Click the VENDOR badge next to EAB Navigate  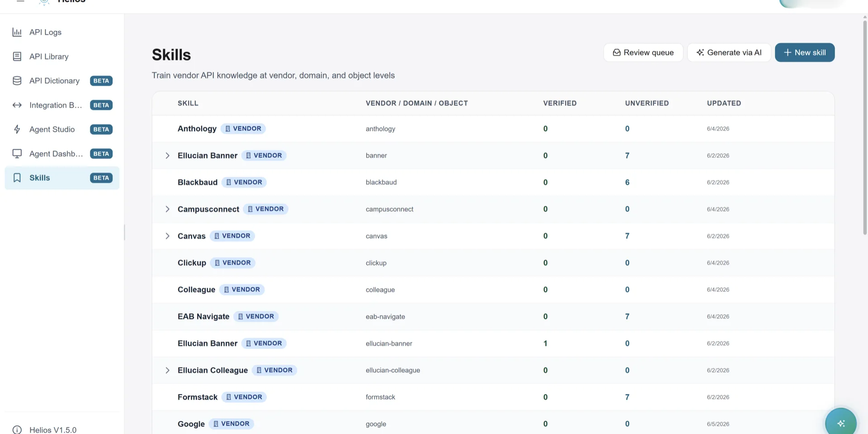(x=256, y=316)
